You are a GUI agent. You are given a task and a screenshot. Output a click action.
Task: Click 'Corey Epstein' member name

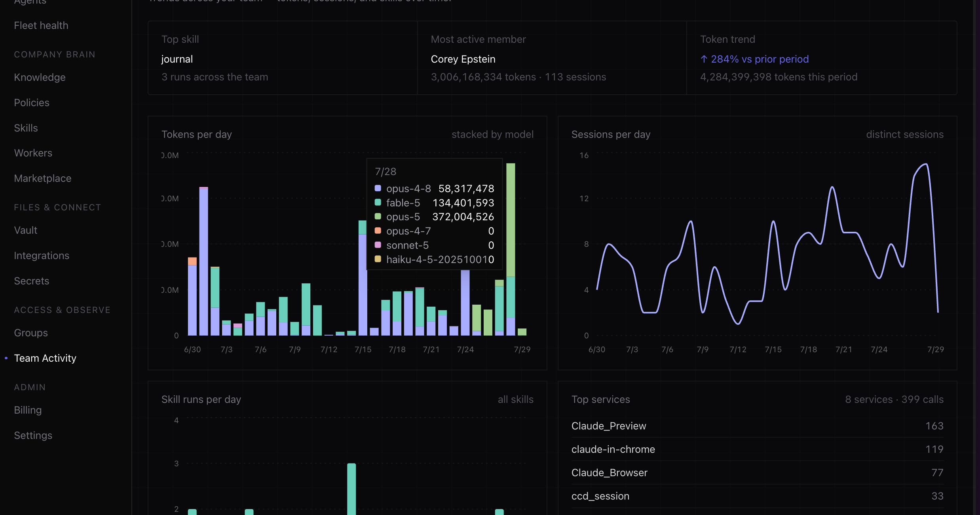(x=463, y=59)
